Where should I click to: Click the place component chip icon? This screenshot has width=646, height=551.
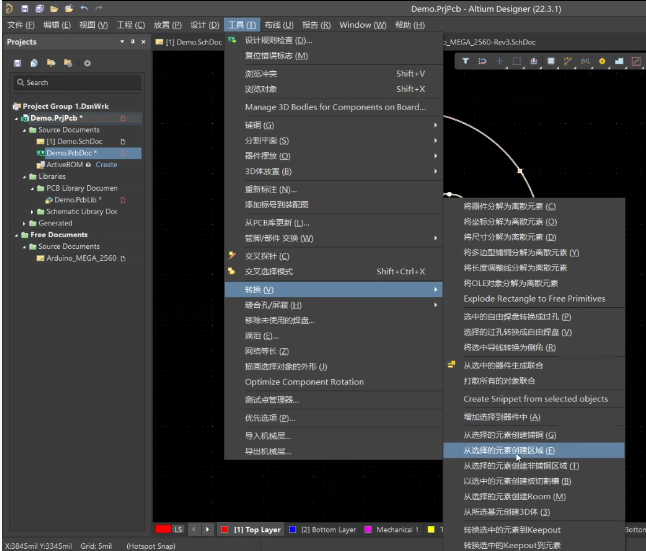551,61
